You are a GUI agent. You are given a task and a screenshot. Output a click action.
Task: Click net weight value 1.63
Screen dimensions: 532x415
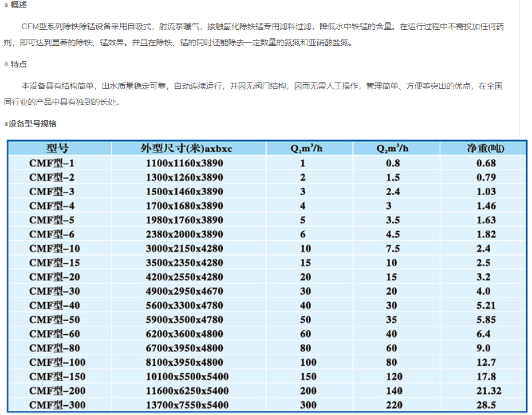pyautogui.click(x=486, y=220)
